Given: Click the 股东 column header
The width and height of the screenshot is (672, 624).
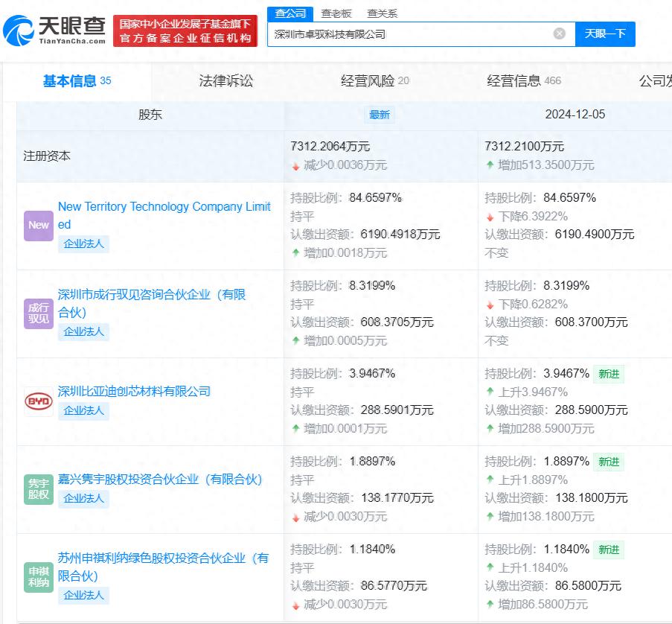Looking at the screenshot, I should pyautogui.click(x=150, y=114).
